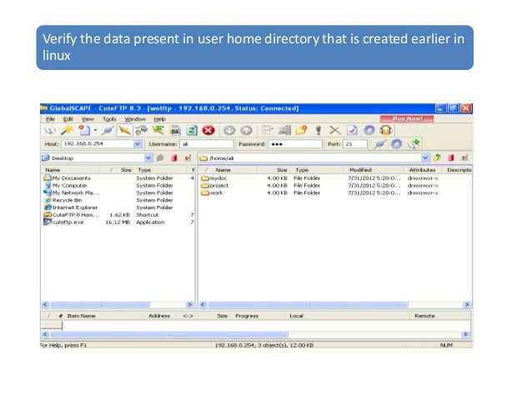Viewport: 532px width, 399px height.
Task: Click the gear icon beside Port field
Action: pyautogui.click(x=396, y=144)
